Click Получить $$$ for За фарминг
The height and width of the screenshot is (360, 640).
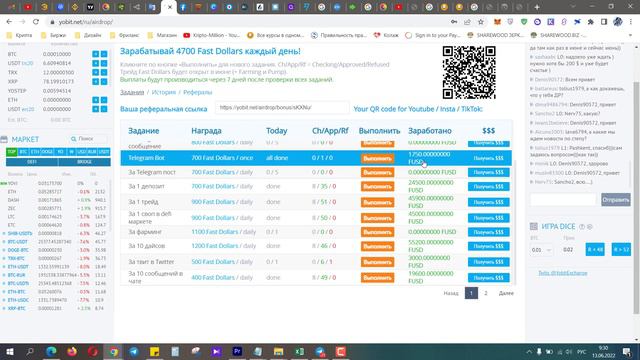tap(489, 232)
